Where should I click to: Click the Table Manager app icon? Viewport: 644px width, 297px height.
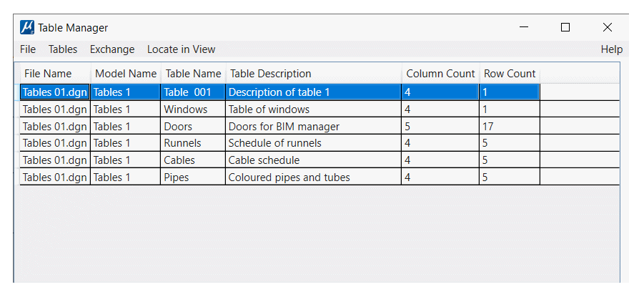[27, 28]
